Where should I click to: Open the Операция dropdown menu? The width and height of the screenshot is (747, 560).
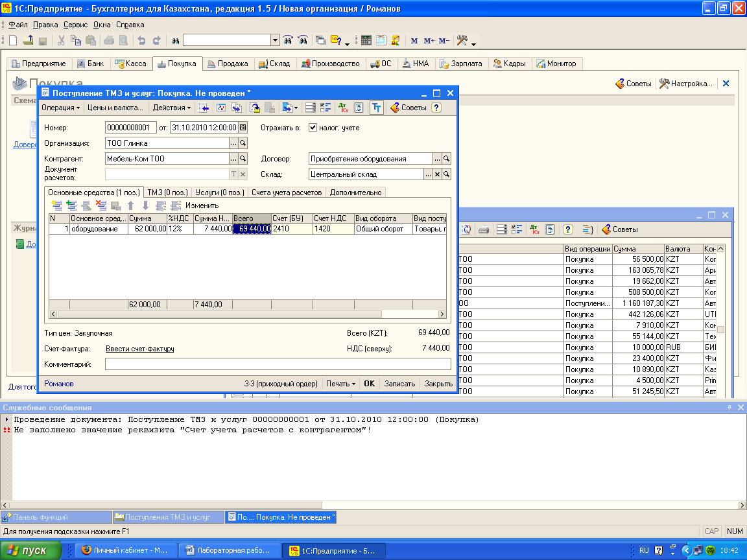point(60,108)
